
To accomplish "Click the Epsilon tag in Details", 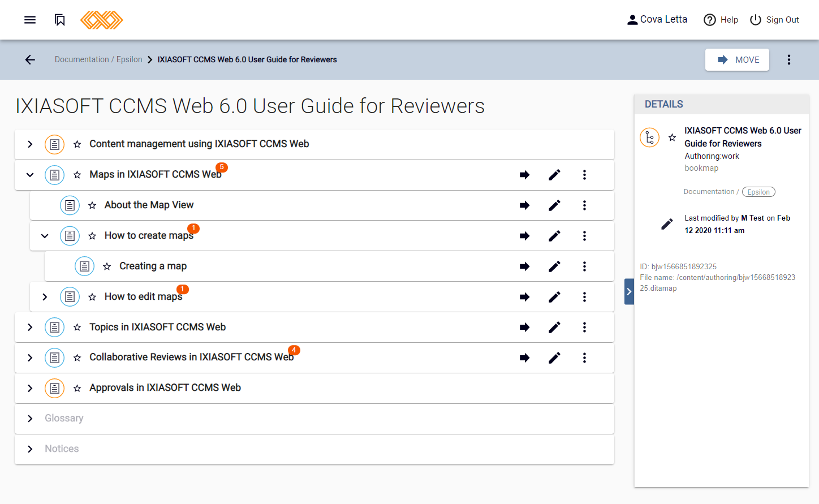I will (758, 192).
